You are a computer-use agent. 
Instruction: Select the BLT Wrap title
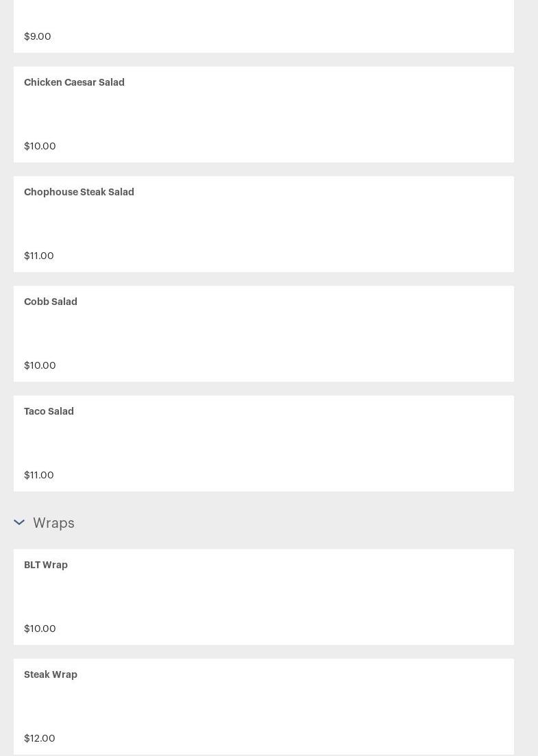(46, 565)
